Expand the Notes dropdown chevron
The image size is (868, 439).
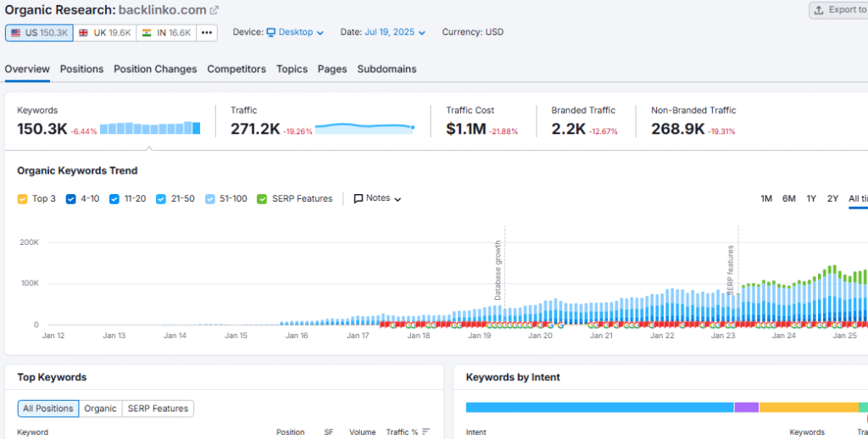point(398,199)
